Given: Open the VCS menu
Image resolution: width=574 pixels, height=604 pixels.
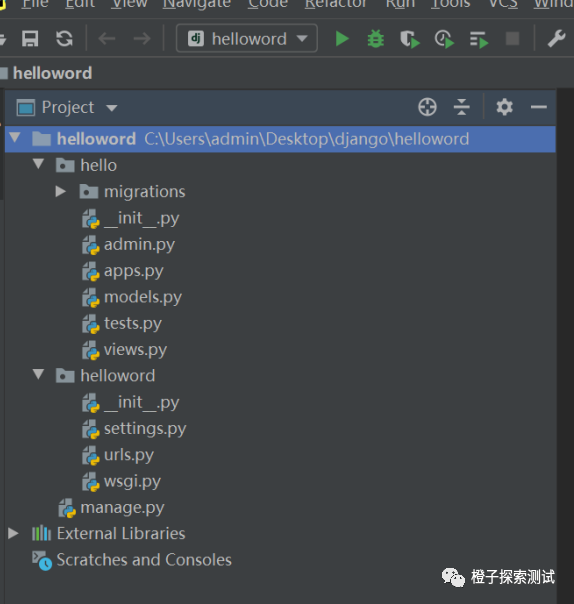Looking at the screenshot, I should [503, 4].
